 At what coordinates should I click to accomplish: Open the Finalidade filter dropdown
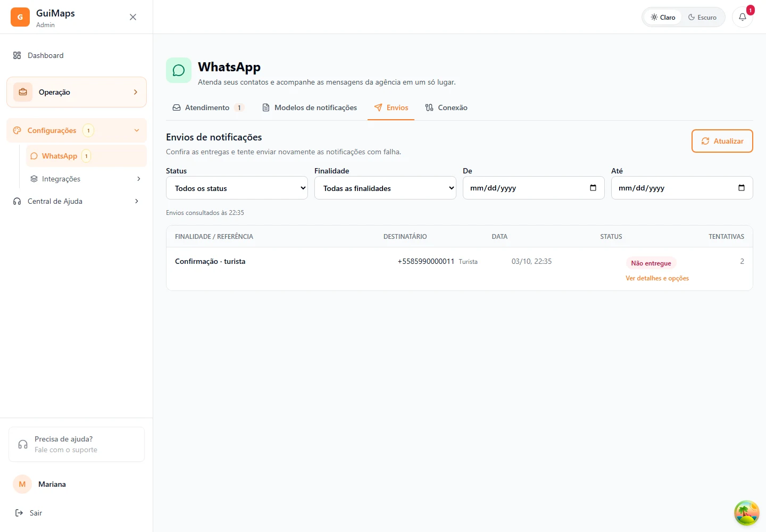[385, 188]
